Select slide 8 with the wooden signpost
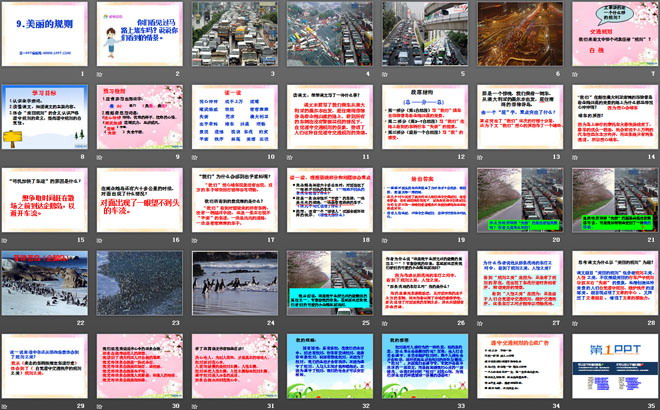The width and height of the screenshot is (660, 410). click(x=45, y=117)
